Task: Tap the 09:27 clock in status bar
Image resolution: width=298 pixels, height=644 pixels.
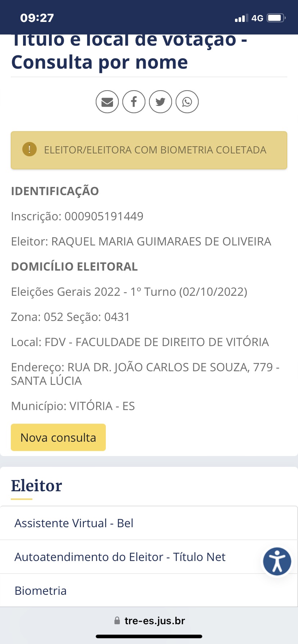Action: tap(37, 18)
